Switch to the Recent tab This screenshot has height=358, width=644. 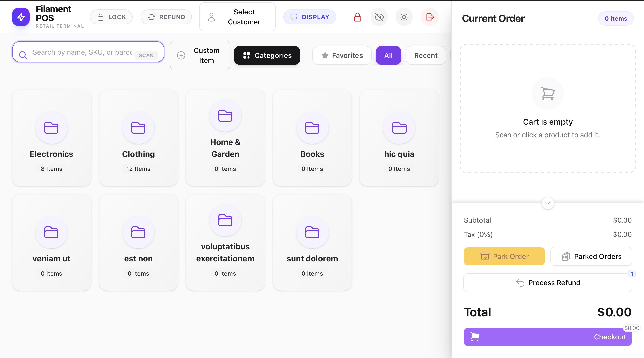(x=426, y=55)
